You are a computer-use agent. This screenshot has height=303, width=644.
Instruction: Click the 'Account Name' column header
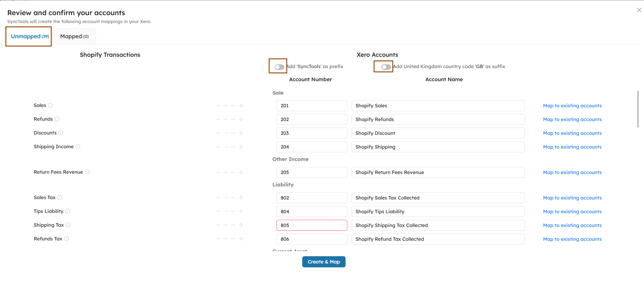[444, 79]
